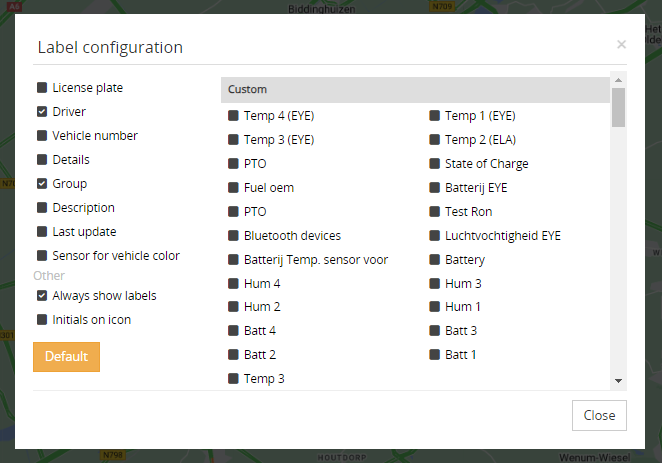The width and height of the screenshot is (662, 463).
Task: Tick the Temp 2 (ELA) checkbox
Action: pyautogui.click(x=434, y=140)
